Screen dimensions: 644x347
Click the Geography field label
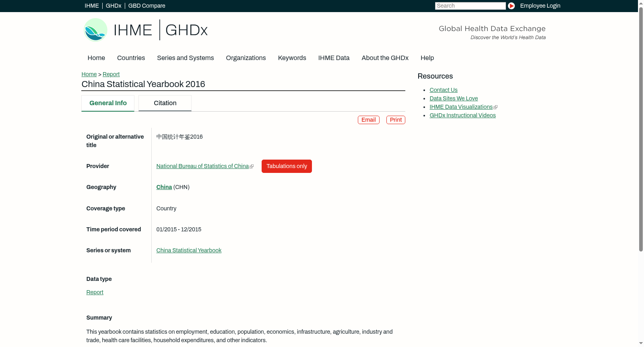tap(101, 187)
